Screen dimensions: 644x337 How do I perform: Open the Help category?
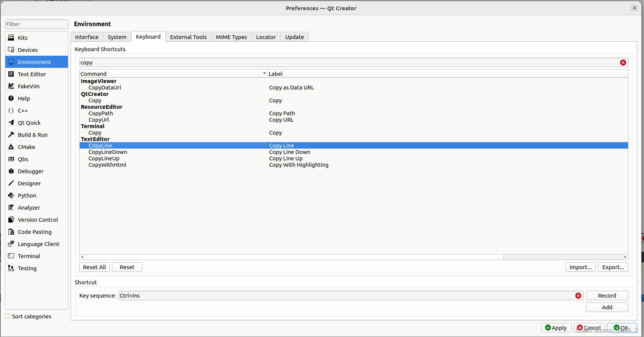coord(36,99)
